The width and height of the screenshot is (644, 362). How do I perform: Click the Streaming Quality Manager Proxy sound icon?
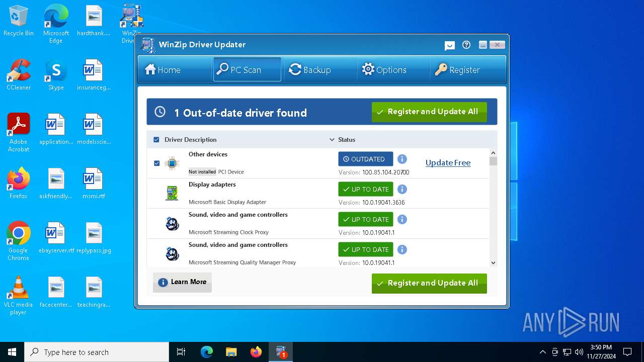(x=172, y=253)
